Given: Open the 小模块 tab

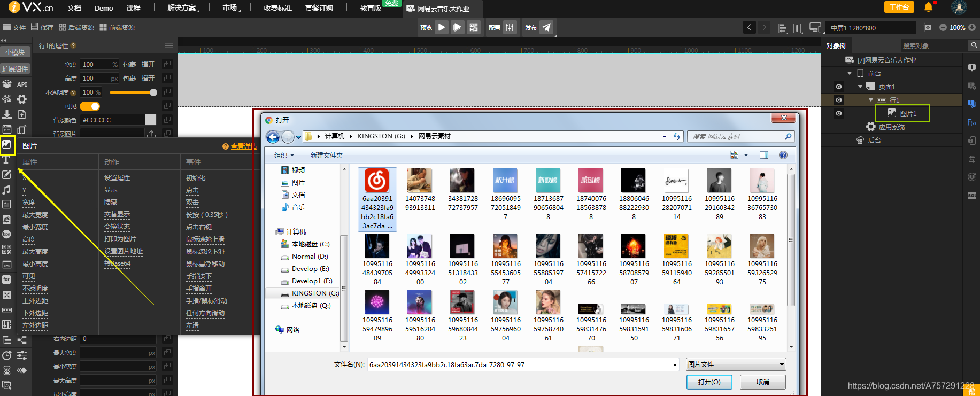Looking at the screenshot, I should pyautogui.click(x=15, y=52).
